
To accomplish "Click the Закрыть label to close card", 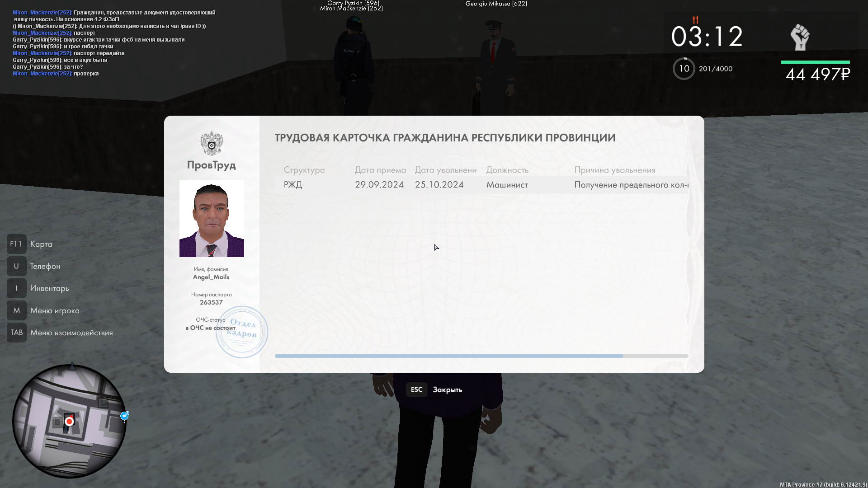I will click(447, 389).
